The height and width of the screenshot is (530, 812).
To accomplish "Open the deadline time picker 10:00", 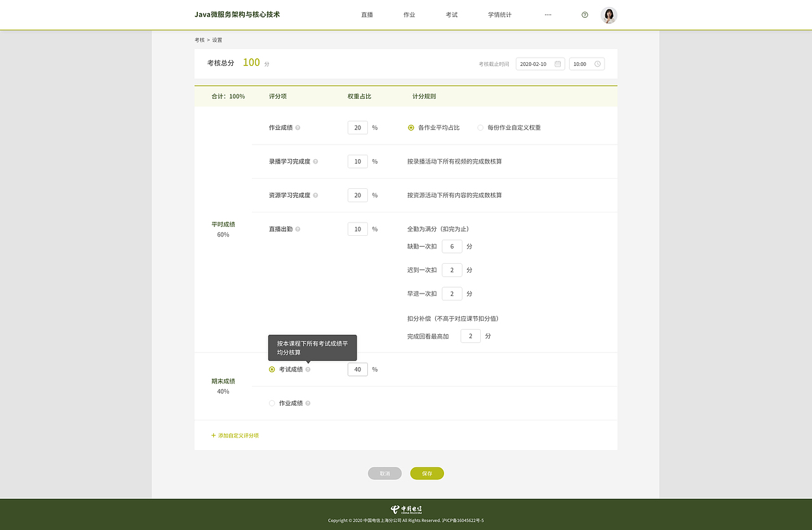I will [x=587, y=64].
